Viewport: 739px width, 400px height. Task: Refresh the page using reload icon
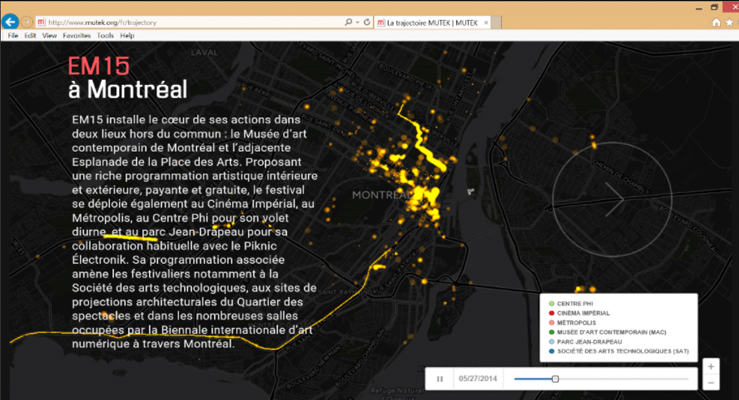point(368,21)
